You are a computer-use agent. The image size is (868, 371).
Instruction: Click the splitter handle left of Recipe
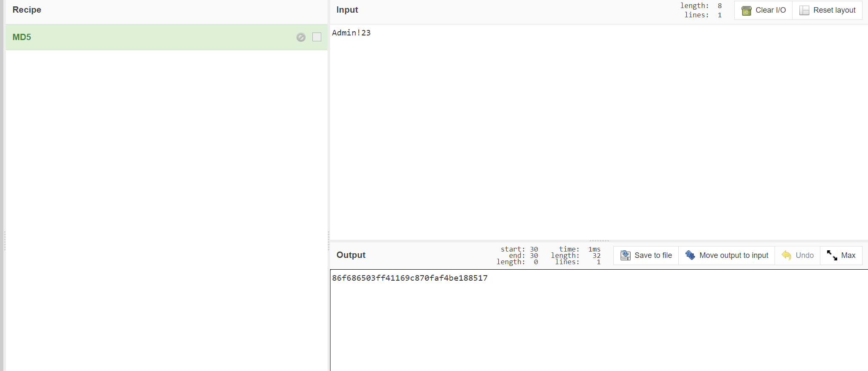point(5,241)
